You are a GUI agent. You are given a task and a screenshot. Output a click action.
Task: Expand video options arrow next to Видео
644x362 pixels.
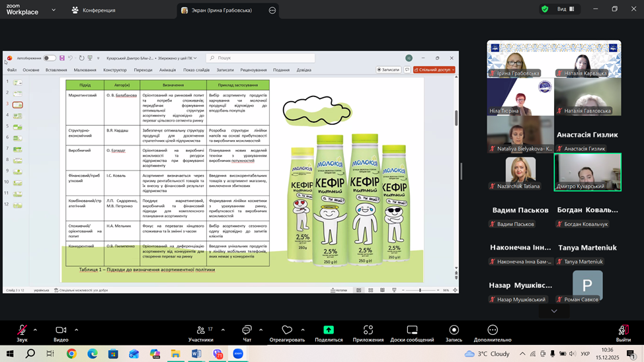pyautogui.click(x=76, y=330)
